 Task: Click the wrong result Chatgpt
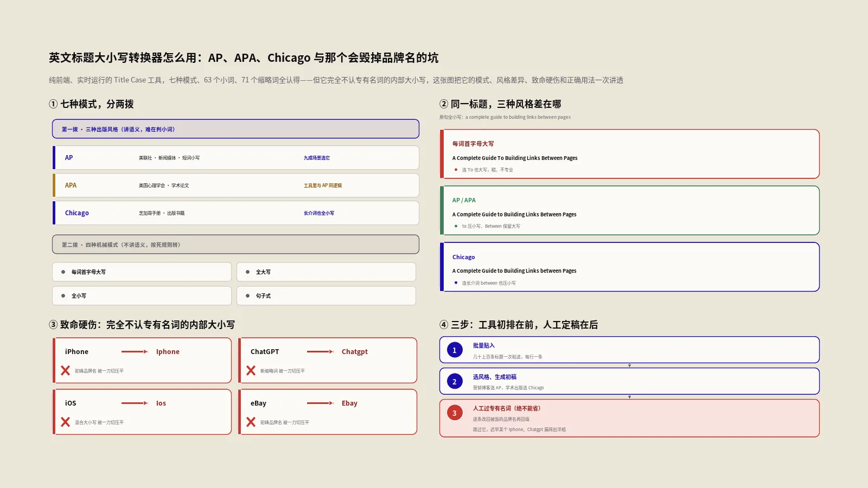(x=355, y=352)
